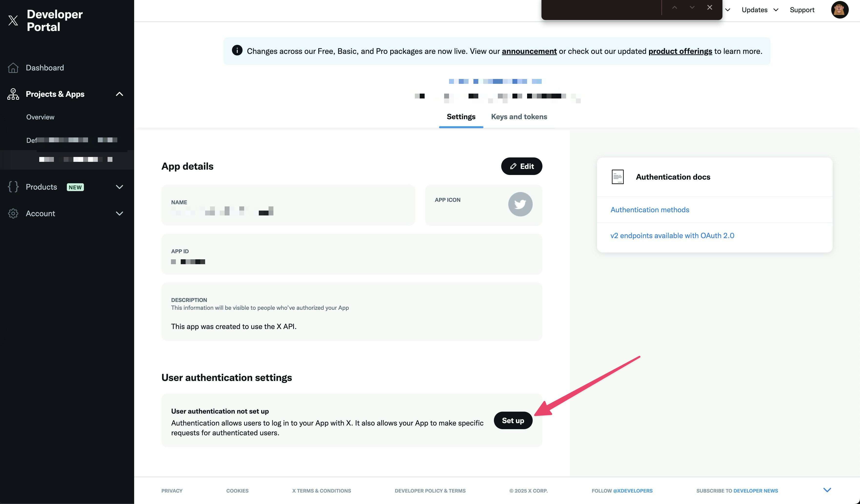
Task: Click the Products curly braces icon
Action: [x=13, y=187]
